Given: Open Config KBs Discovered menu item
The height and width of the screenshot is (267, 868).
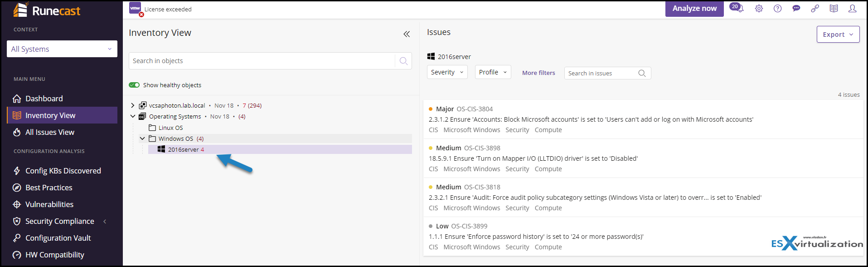Looking at the screenshot, I should tap(63, 171).
